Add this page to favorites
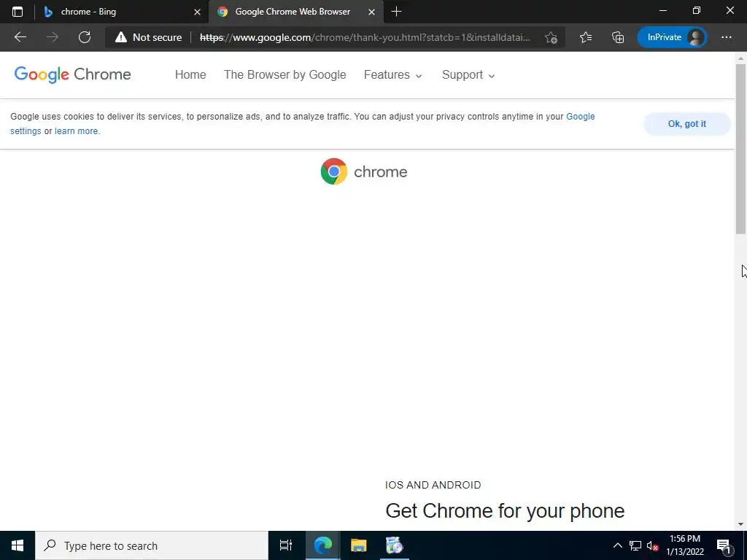Viewport: 747px width, 560px height. [x=551, y=38]
